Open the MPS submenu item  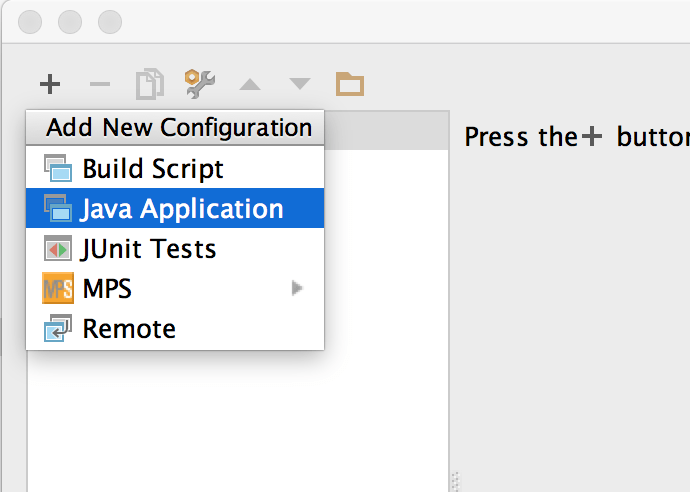107,289
